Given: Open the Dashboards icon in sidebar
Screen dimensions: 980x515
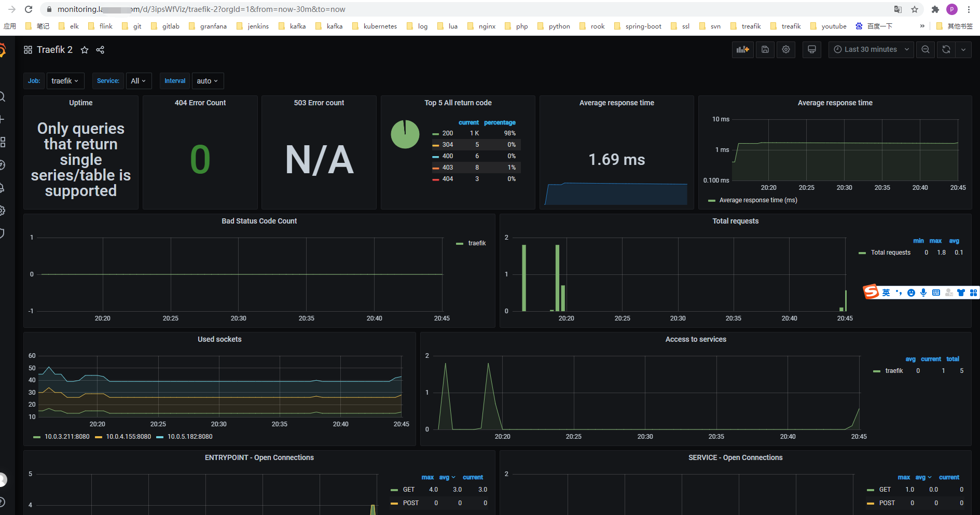Looking at the screenshot, I should point(3,142).
